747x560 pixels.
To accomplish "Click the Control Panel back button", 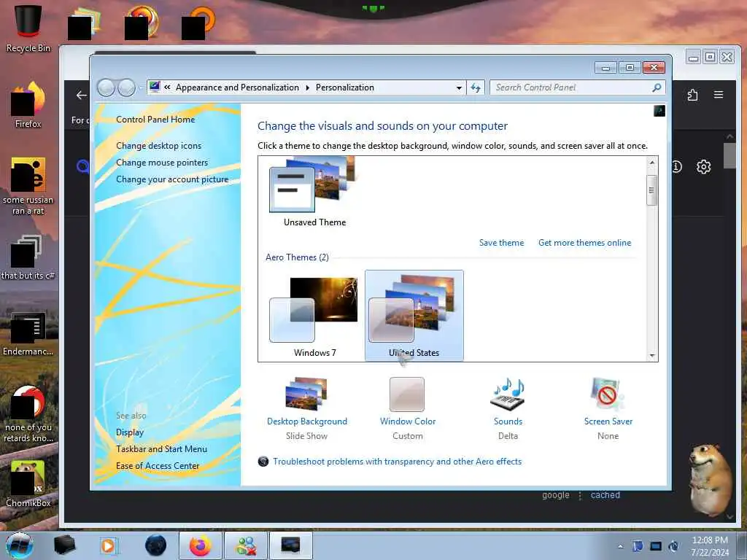I will click(x=106, y=87).
